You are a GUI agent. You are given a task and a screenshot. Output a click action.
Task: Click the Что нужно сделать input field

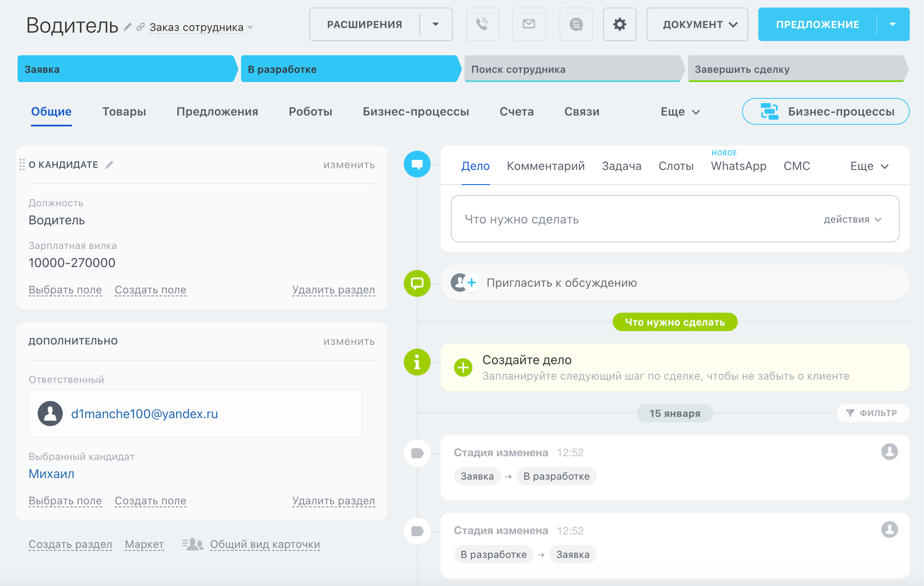[x=628, y=219]
